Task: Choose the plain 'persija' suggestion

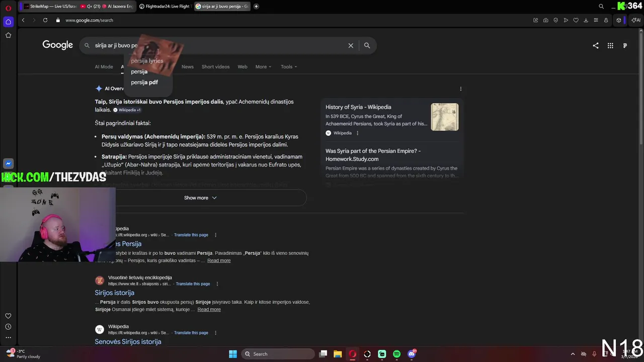Action: click(139, 71)
